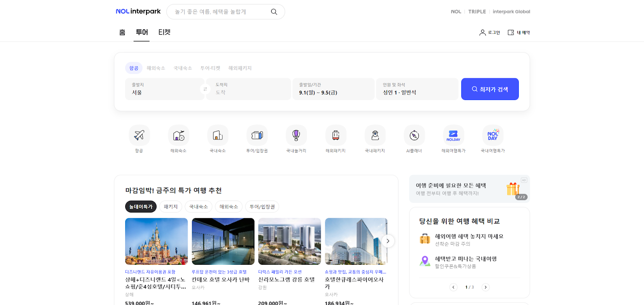Click the 로그인 link

click(494, 33)
